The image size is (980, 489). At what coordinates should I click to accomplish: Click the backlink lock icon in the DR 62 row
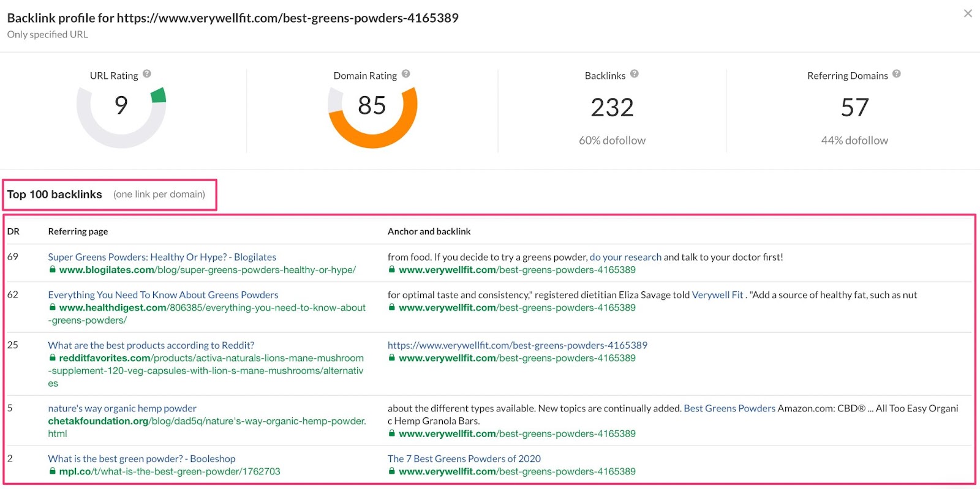click(392, 307)
